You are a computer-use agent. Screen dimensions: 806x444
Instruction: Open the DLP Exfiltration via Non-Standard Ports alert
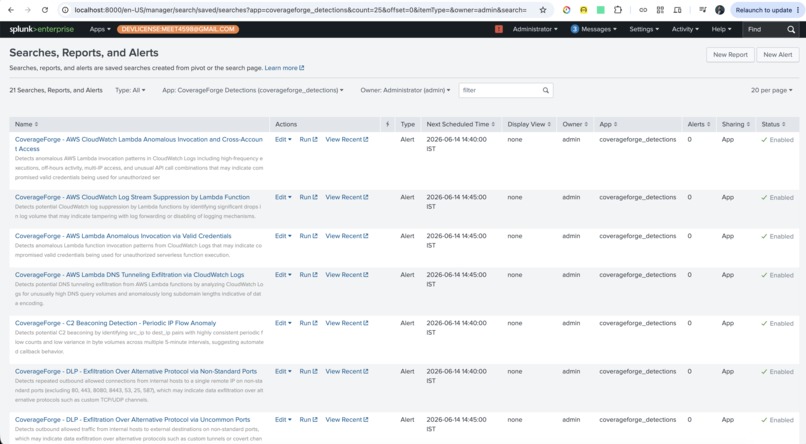pos(136,372)
